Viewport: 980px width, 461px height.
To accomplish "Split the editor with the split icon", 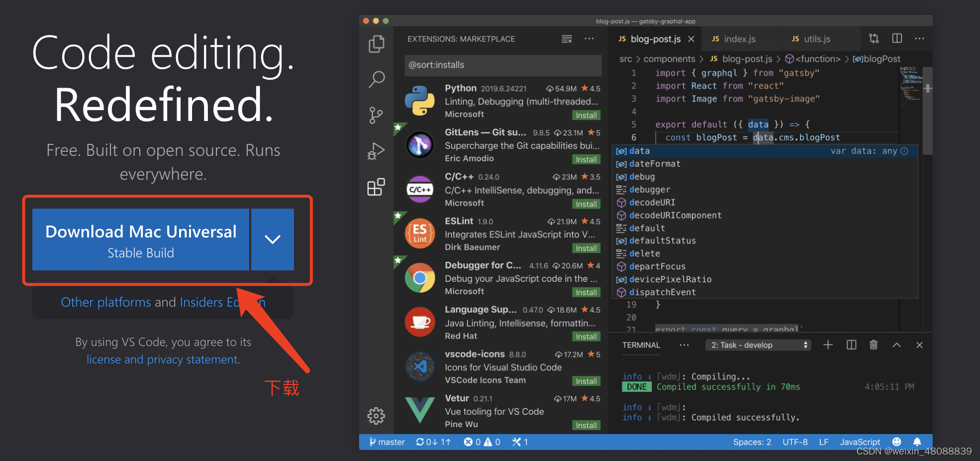I will click(x=897, y=38).
